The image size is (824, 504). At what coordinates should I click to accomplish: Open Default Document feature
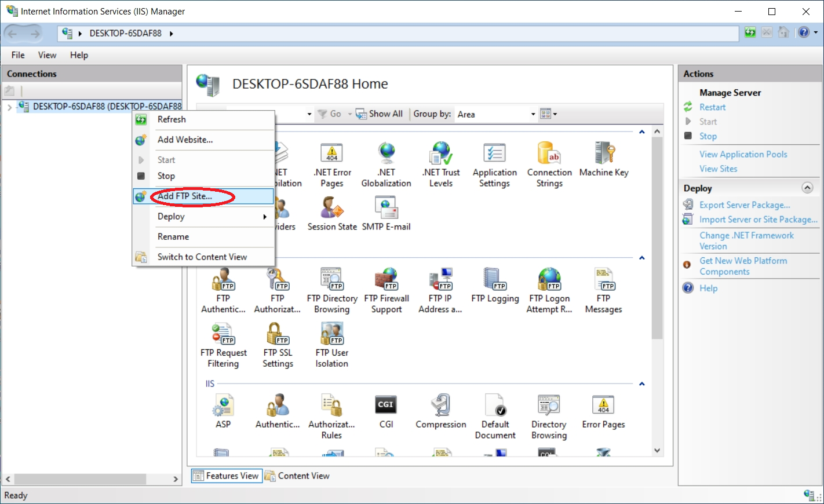tap(495, 417)
